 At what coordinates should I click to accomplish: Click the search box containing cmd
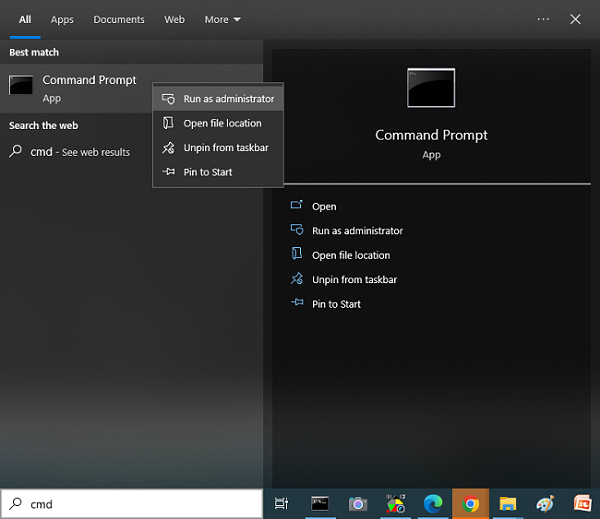coord(140,504)
